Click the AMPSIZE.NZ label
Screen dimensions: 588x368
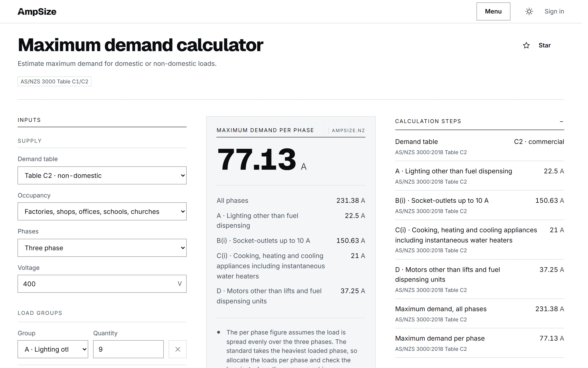tap(348, 130)
